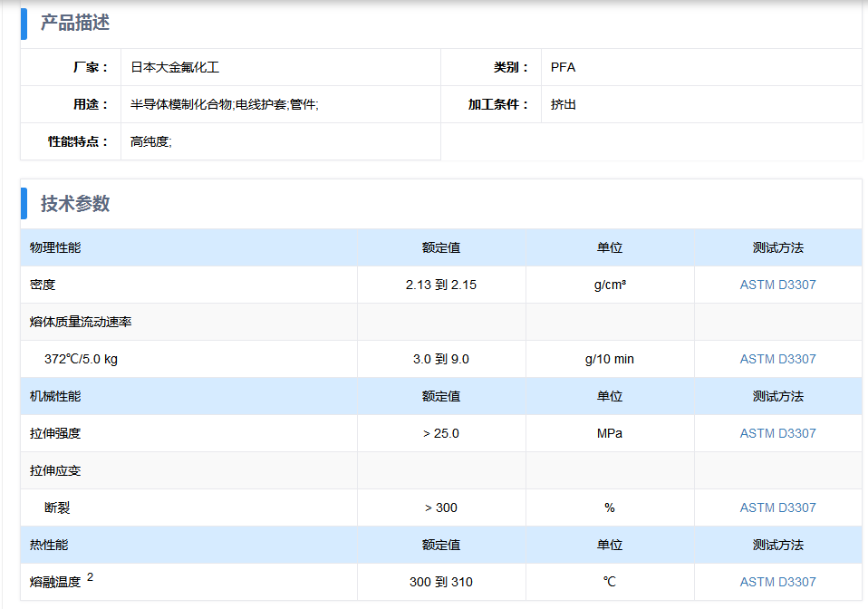868x609 pixels.
Task: Follow the ASTM D3307 link in the 断裂 row
Action: click(x=777, y=507)
